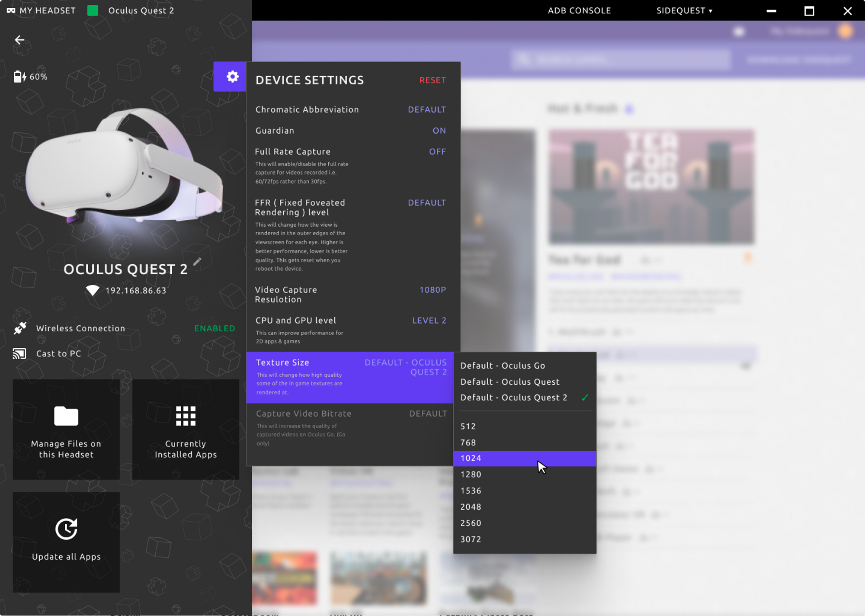Minimize the SideQuest window
Image resolution: width=865 pixels, height=616 pixels.
pyautogui.click(x=771, y=11)
